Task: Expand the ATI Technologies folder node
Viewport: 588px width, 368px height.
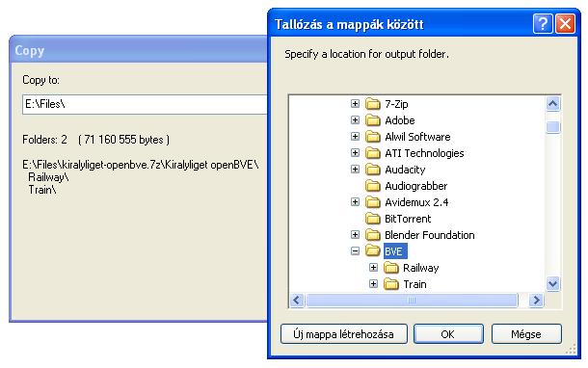Action: click(355, 152)
